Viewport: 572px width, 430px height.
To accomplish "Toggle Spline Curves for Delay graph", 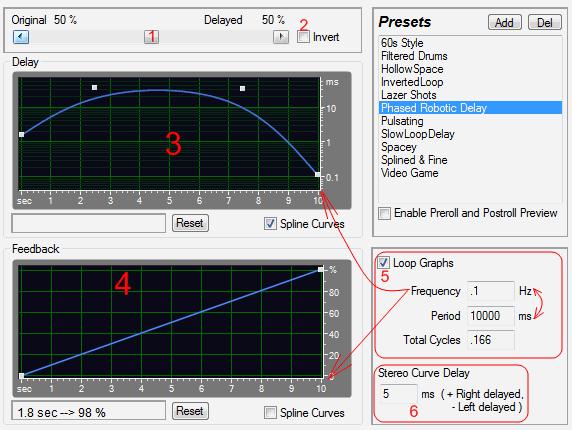I will click(270, 224).
